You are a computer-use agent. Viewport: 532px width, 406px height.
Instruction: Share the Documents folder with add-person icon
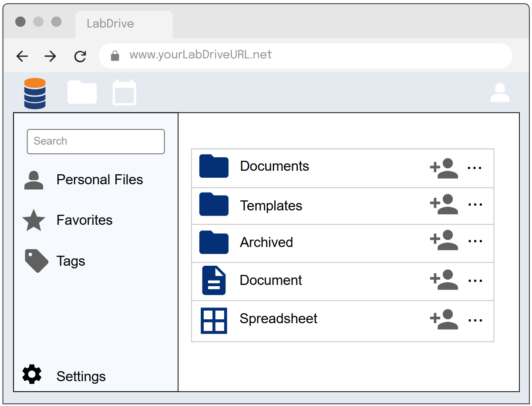pos(444,169)
